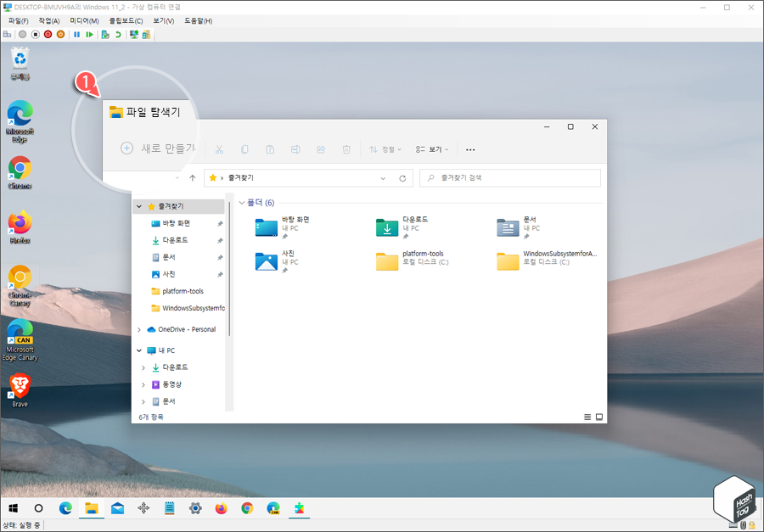This screenshot has width=764, height=532.
Task: Click the Share icon in Explorer toolbar
Action: [x=321, y=149]
